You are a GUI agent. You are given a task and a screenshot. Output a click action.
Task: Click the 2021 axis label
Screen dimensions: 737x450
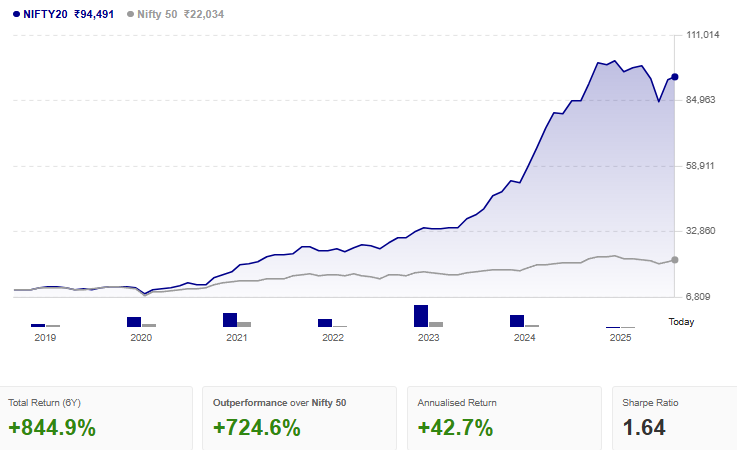[x=237, y=338]
